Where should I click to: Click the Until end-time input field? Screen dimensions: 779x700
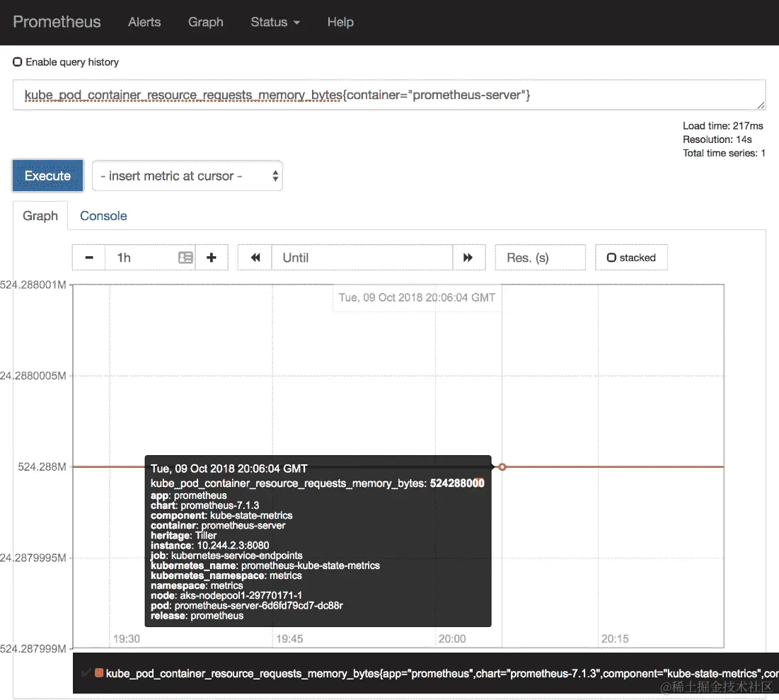(x=362, y=258)
